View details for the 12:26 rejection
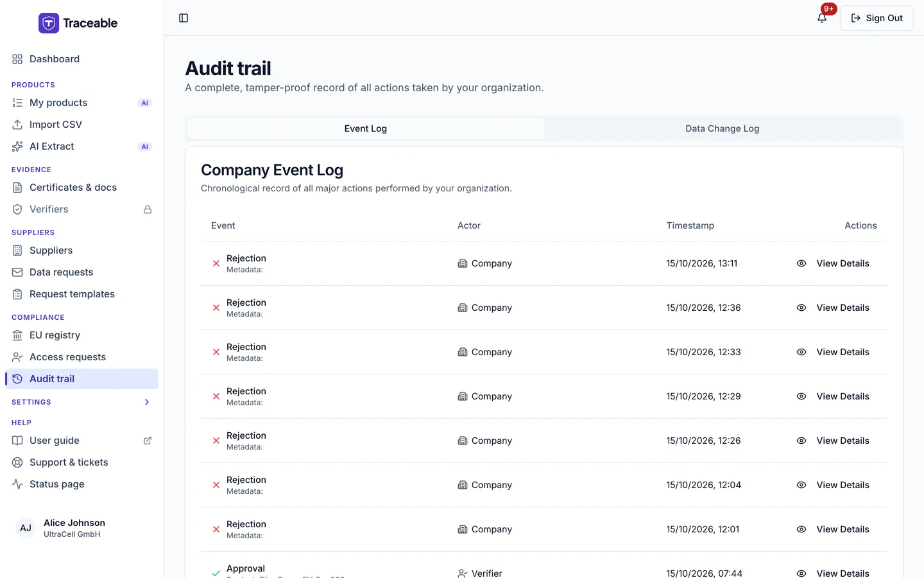Screen dimensions: 924x578 (833, 441)
